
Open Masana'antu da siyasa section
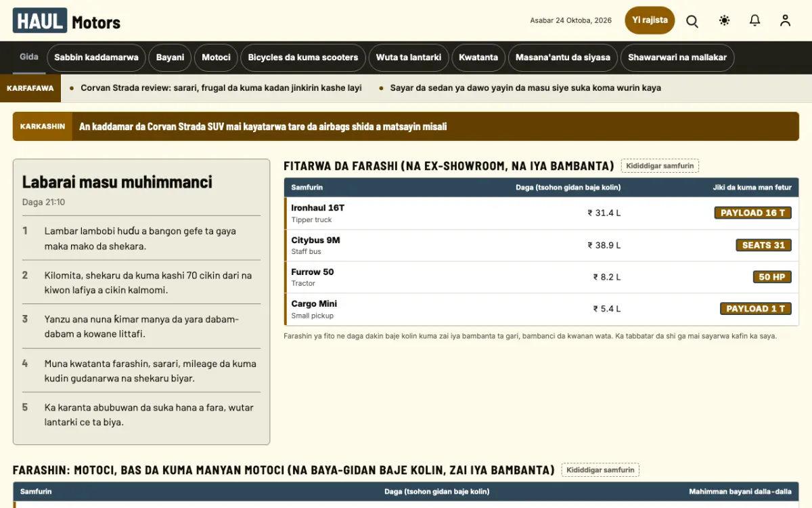(x=563, y=58)
